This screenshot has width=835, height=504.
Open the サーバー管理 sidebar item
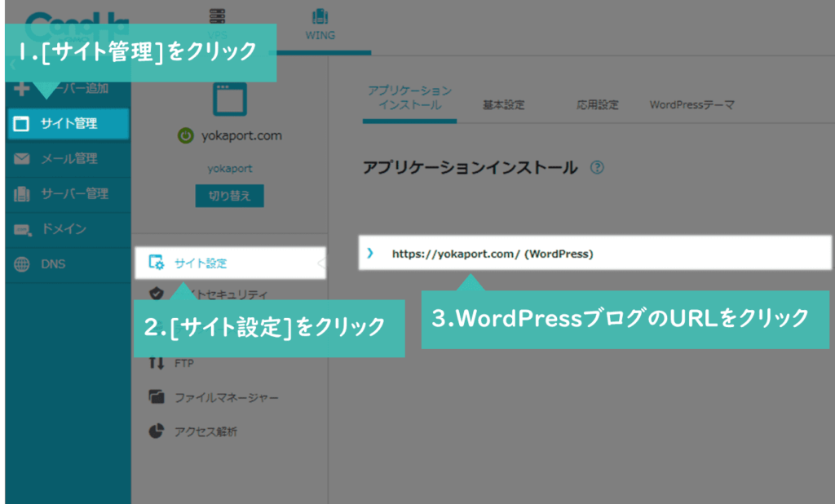tap(68, 194)
